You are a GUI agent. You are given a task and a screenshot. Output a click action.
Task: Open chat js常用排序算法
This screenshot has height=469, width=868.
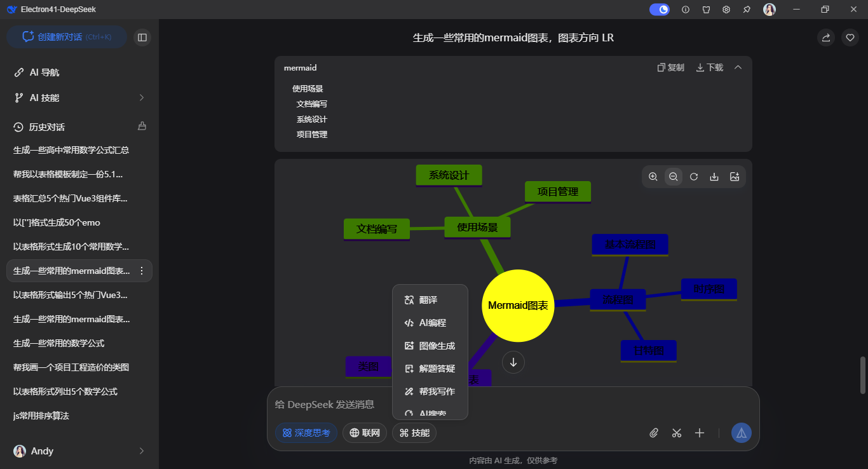(x=79, y=416)
